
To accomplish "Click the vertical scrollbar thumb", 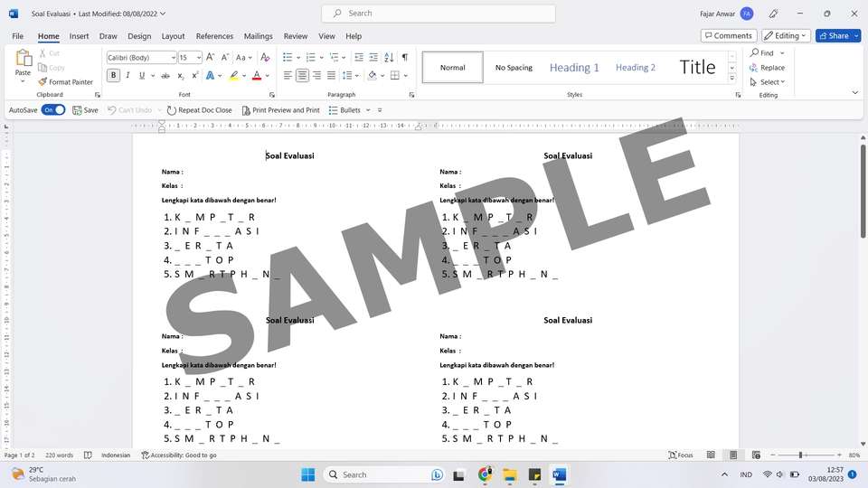I will coord(863,192).
